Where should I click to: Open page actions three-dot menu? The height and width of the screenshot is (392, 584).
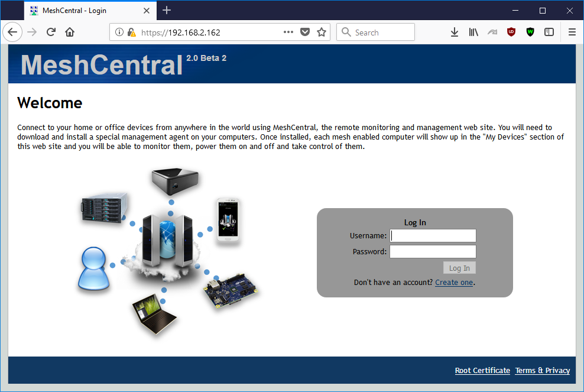288,32
